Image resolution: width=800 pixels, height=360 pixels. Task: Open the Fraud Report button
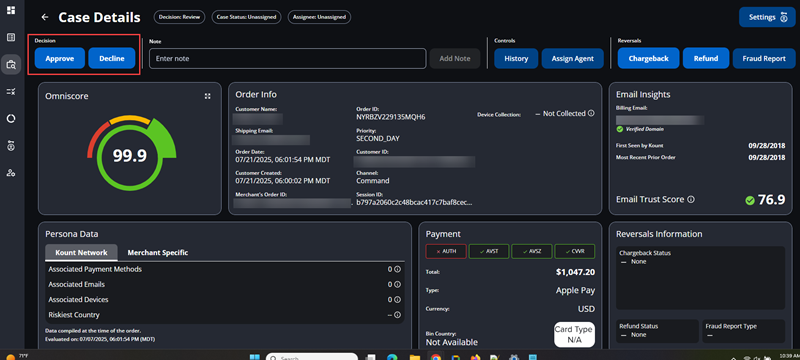764,59
